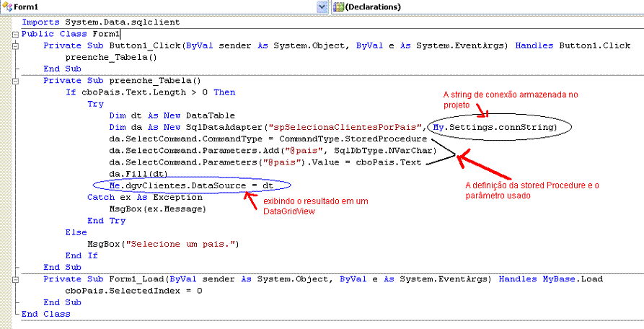The width and height of the screenshot is (644, 329).
Task: Click the End Class line
Action: (x=46, y=315)
